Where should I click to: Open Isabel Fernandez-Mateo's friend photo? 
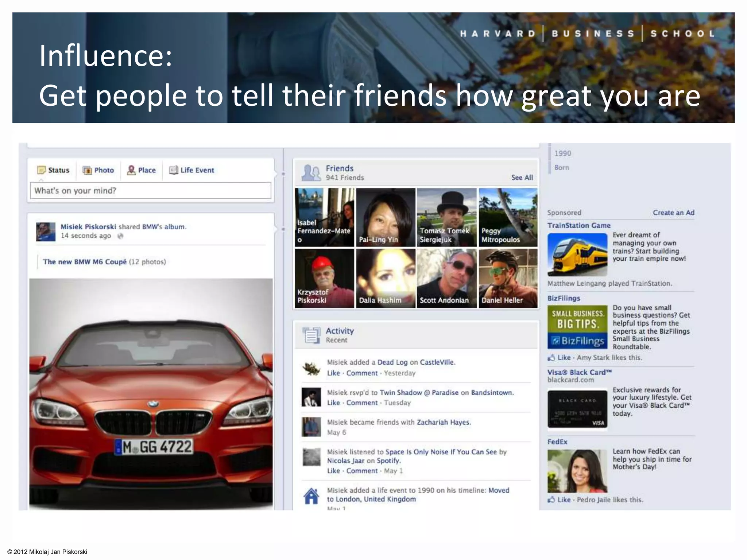point(324,217)
